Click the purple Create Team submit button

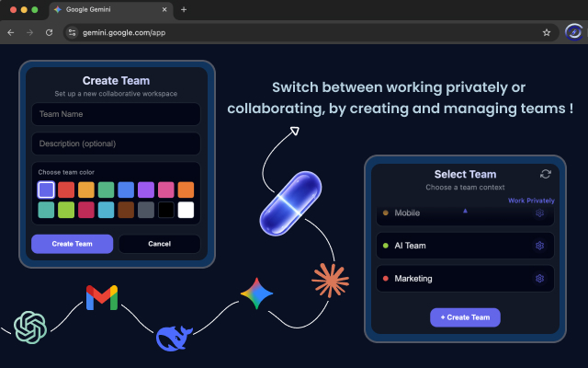(72, 244)
